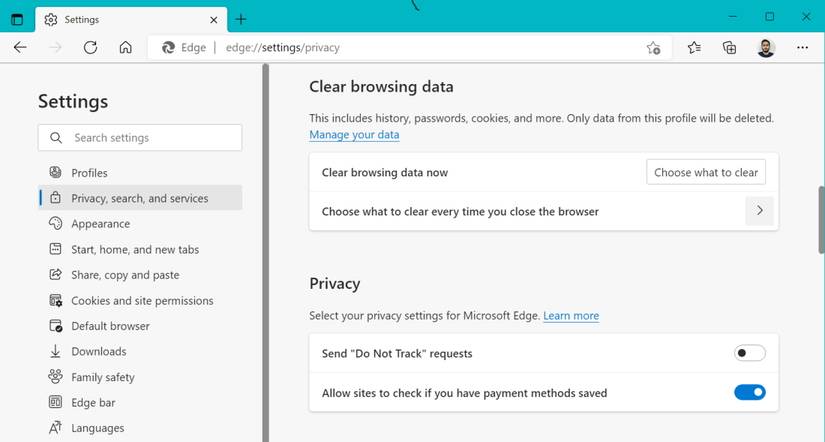Viewport: 825px width, 442px height.
Task: Follow the Learn more privacy link
Action: click(x=571, y=316)
